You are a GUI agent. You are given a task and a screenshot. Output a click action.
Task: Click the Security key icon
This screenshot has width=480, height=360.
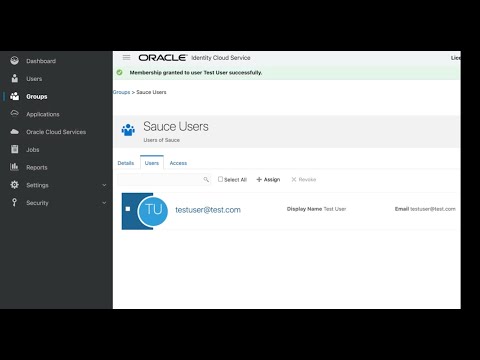[x=14, y=202]
